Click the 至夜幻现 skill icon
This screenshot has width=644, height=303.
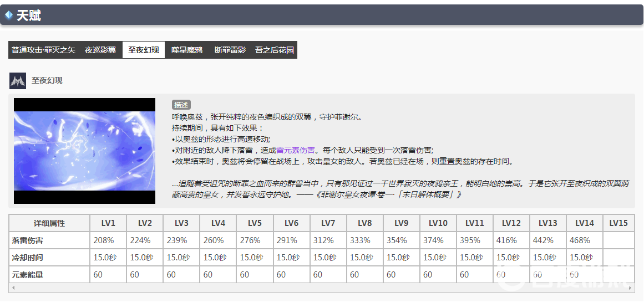pos(18,81)
